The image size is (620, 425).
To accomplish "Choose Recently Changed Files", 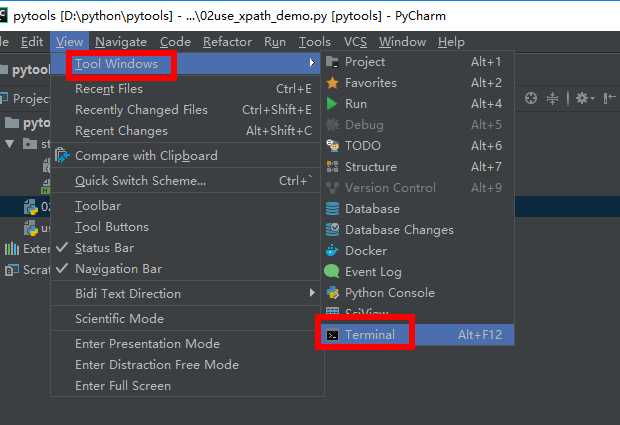I will pyautogui.click(x=186, y=110).
